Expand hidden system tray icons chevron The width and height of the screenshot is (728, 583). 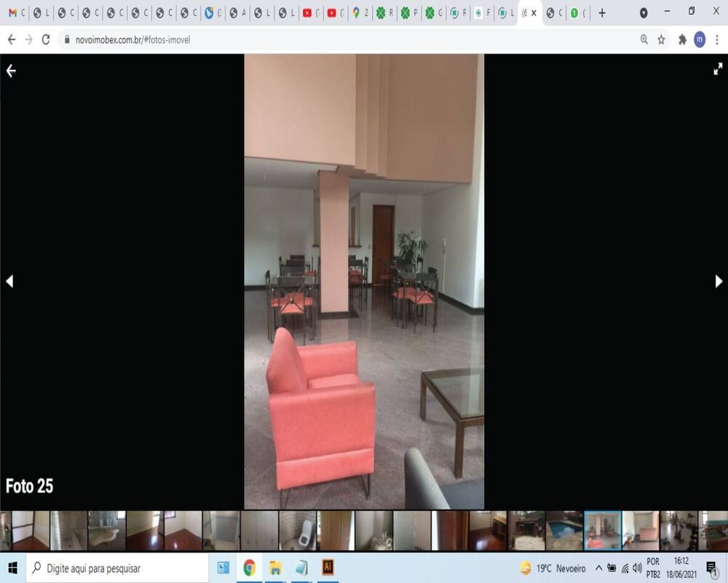[599, 568]
